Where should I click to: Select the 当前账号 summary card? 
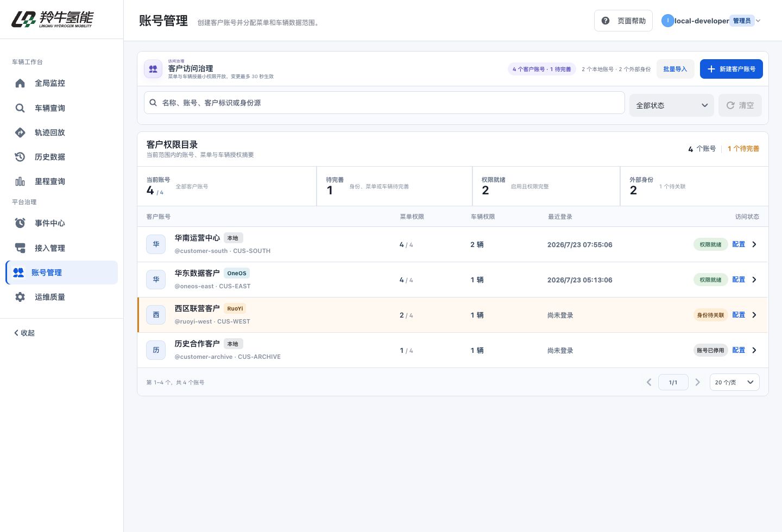(227, 186)
